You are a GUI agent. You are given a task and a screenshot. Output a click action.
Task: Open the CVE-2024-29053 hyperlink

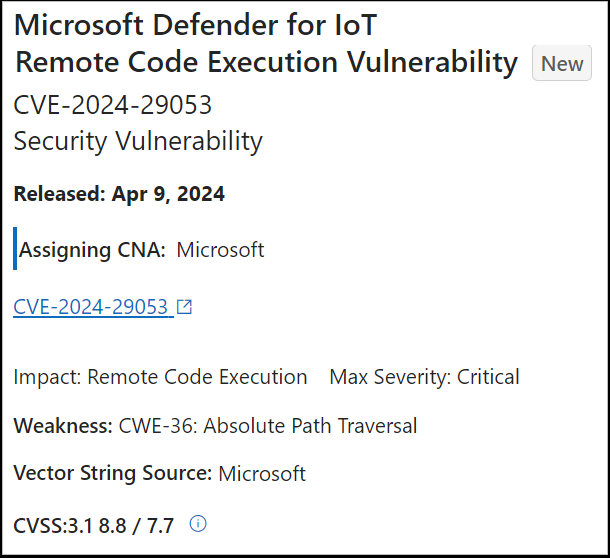(x=93, y=307)
